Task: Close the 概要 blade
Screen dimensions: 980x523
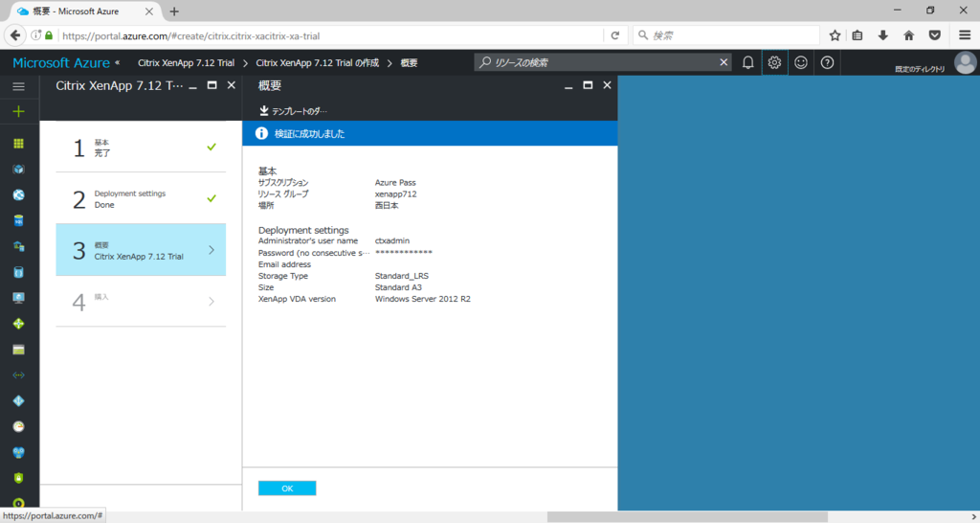Action: click(607, 85)
